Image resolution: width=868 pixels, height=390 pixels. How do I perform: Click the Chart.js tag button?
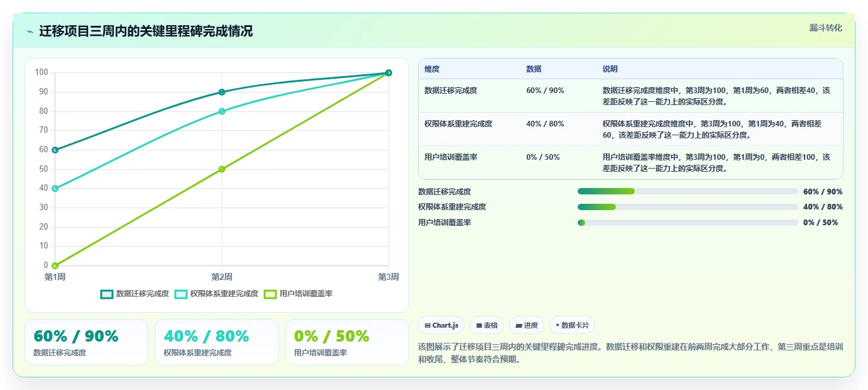[442, 325]
